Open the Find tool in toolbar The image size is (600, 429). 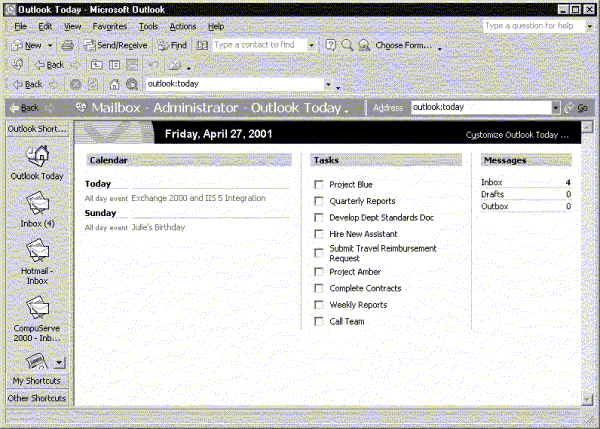172,46
